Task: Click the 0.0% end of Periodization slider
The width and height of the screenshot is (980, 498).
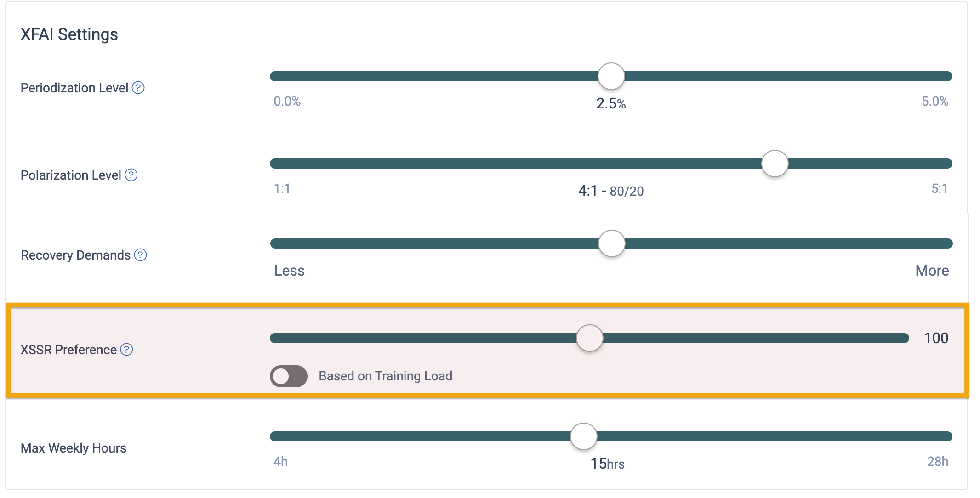Action: (274, 76)
